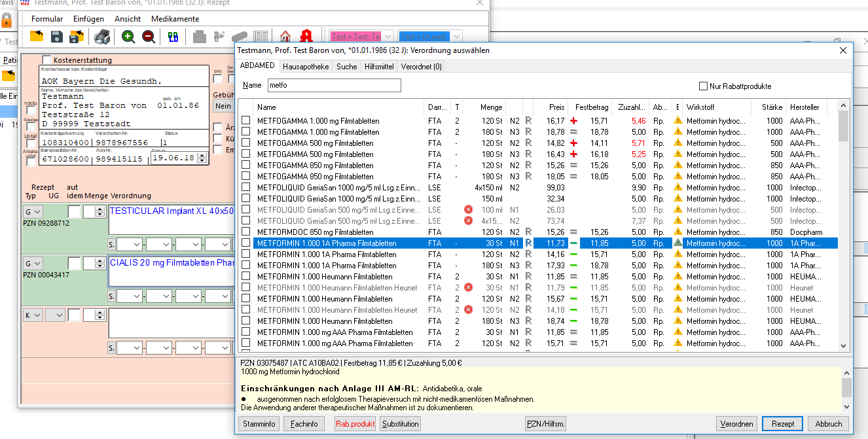868x439 pixels.
Task: Click the folder-with-diskette save-as icon
Action: coord(76,37)
